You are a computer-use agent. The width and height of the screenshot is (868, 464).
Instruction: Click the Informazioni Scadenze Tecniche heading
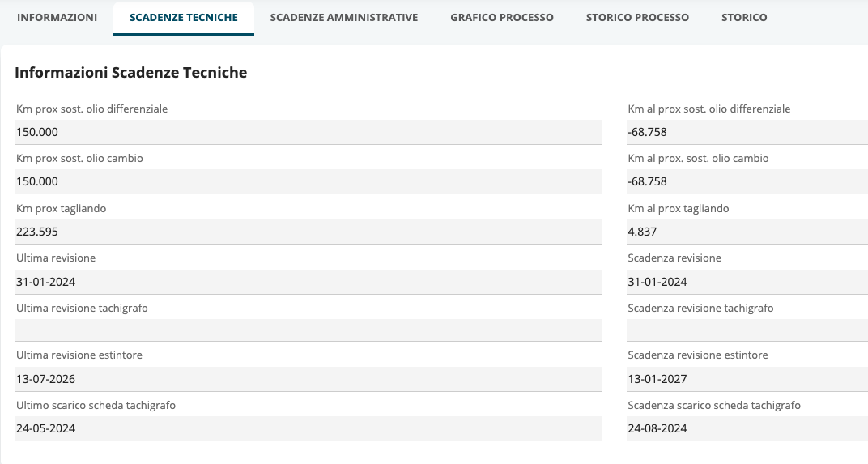(x=130, y=73)
